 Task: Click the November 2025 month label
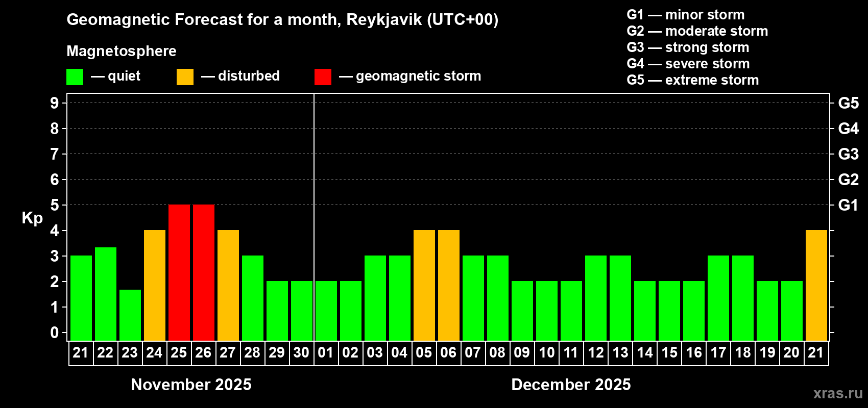pyautogui.click(x=191, y=385)
